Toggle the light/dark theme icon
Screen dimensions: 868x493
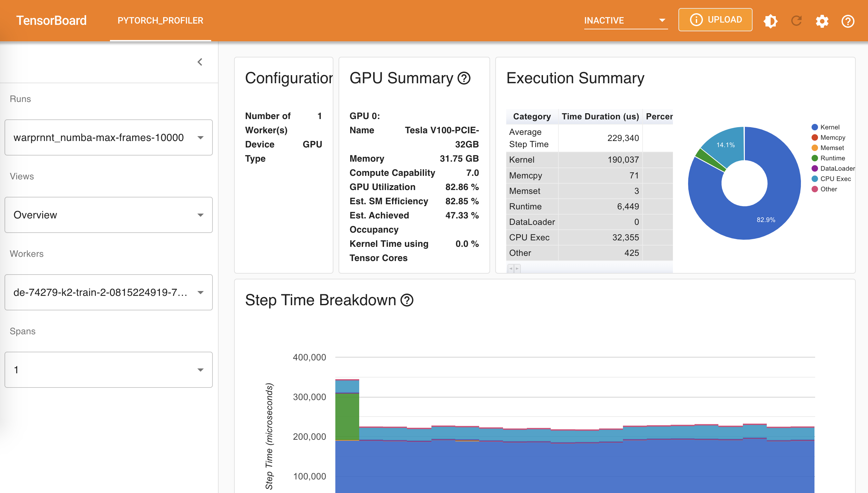tap(770, 21)
